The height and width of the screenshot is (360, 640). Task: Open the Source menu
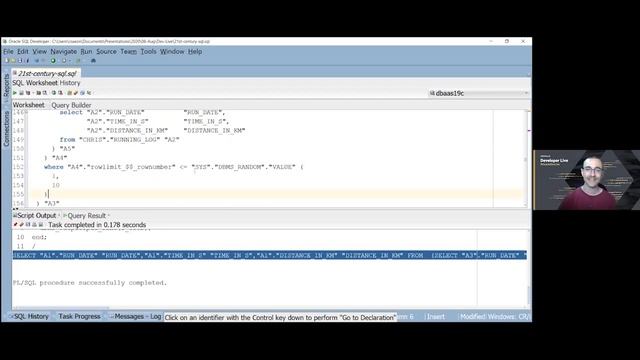(x=106, y=51)
